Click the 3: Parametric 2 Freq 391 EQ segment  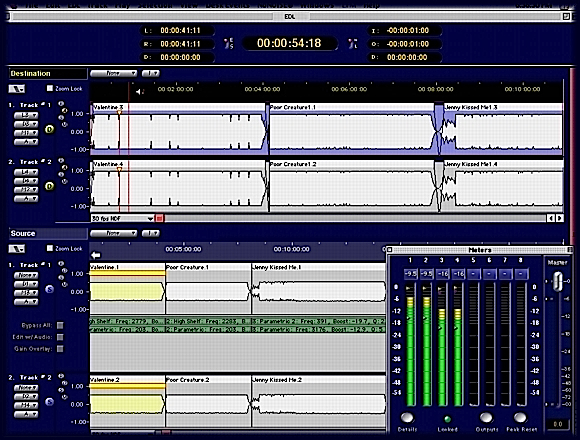(318, 321)
